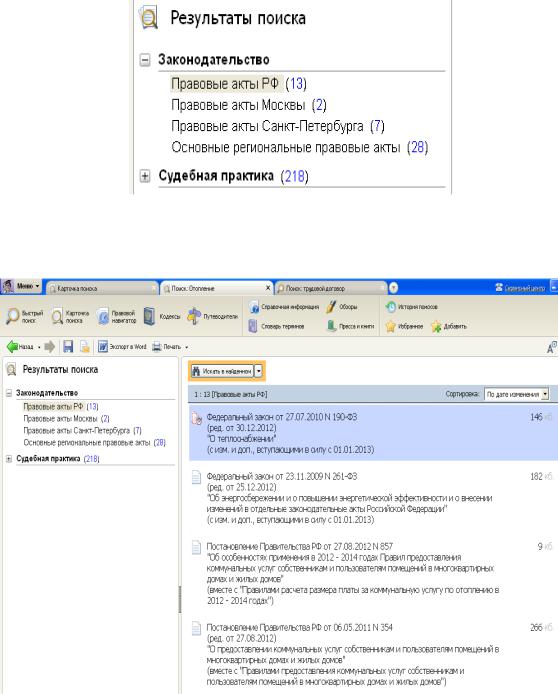The height and width of the screenshot is (694, 558).
Task: Click size value 266 кб
Action: tap(542, 627)
